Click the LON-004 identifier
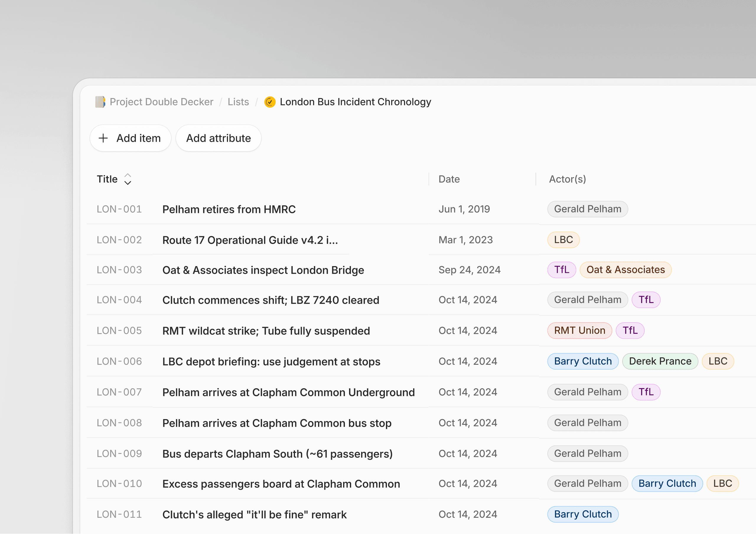 pyautogui.click(x=119, y=300)
